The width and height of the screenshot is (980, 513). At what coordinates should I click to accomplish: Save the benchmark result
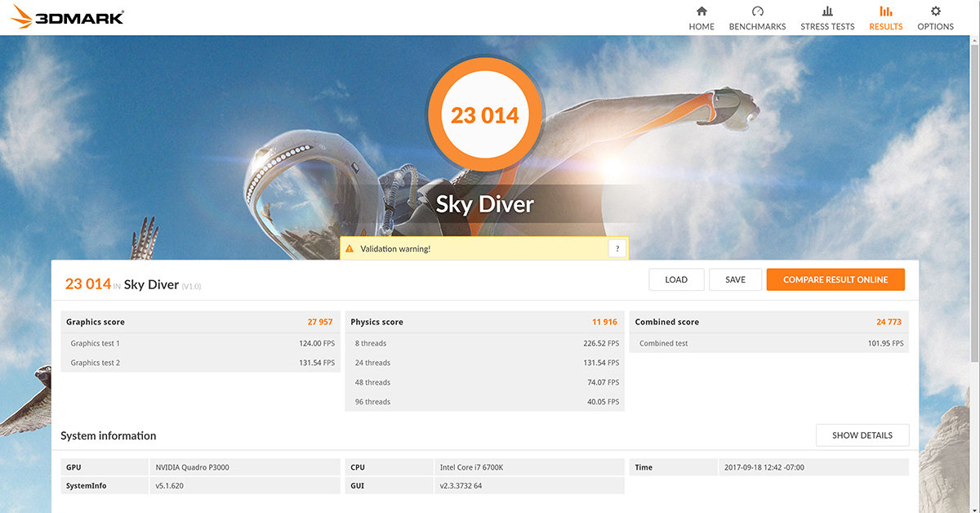[735, 279]
